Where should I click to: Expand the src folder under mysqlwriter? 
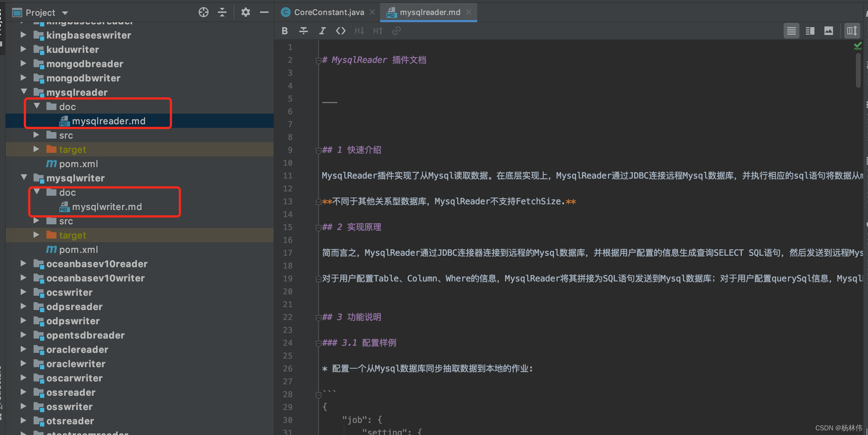(x=36, y=221)
